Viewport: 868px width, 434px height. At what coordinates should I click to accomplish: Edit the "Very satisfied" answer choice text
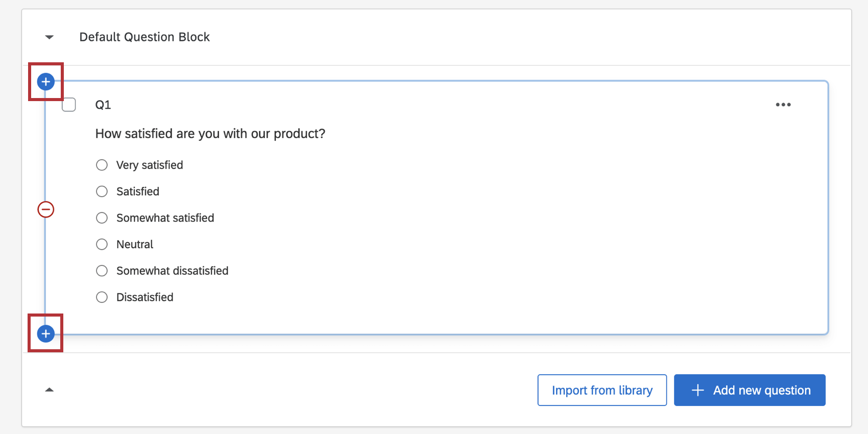[150, 165]
